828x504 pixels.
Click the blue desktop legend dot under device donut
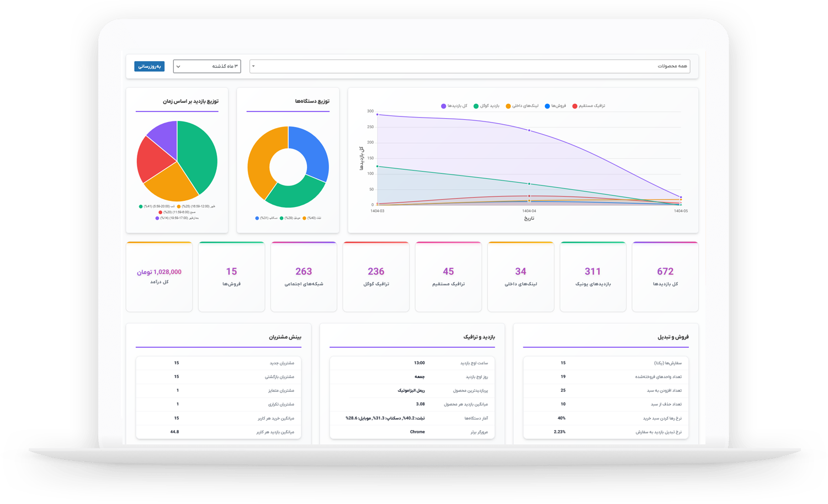(x=257, y=218)
